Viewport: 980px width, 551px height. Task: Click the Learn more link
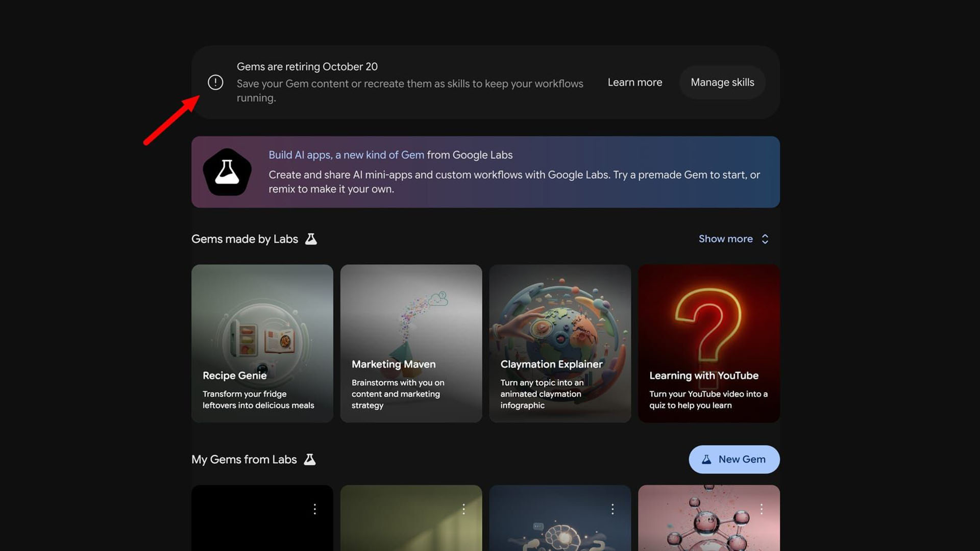[635, 82]
